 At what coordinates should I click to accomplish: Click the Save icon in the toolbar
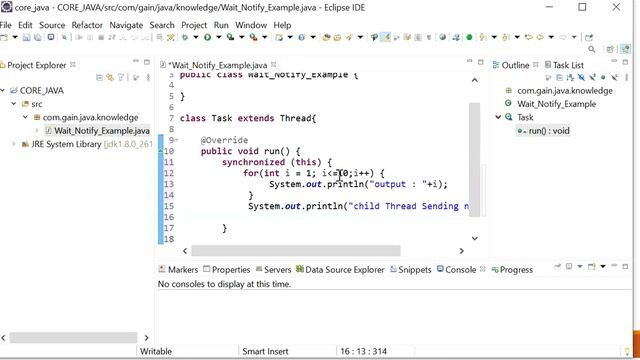tap(27, 38)
